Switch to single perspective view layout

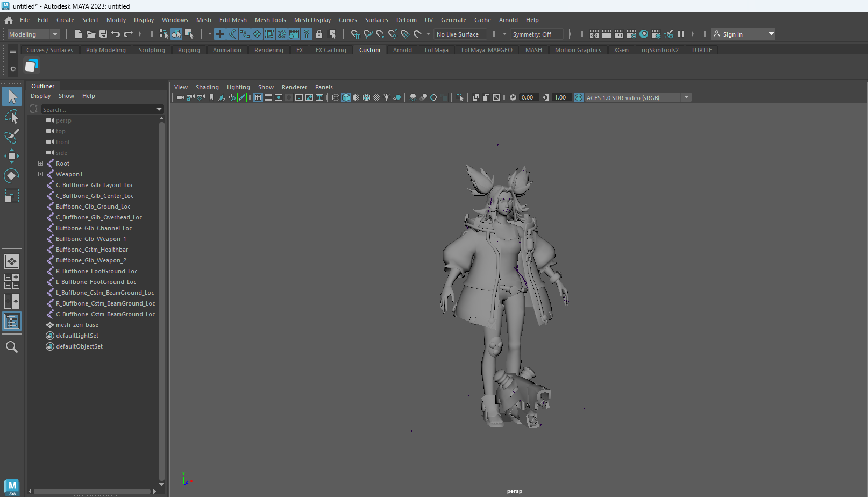(x=12, y=261)
